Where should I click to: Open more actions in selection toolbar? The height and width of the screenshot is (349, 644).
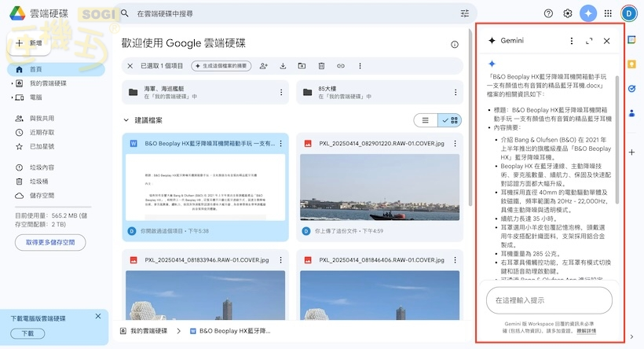360,66
